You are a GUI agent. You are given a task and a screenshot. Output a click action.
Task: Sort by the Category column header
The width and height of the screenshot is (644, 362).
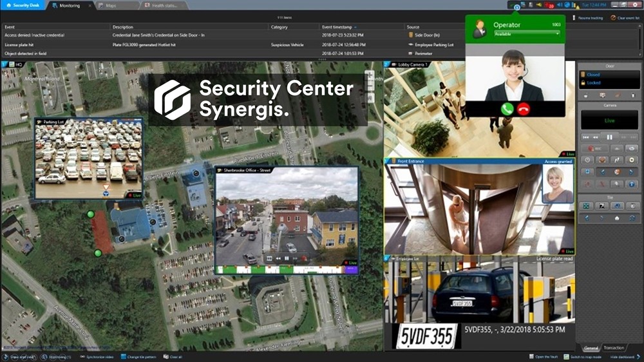coord(279,27)
